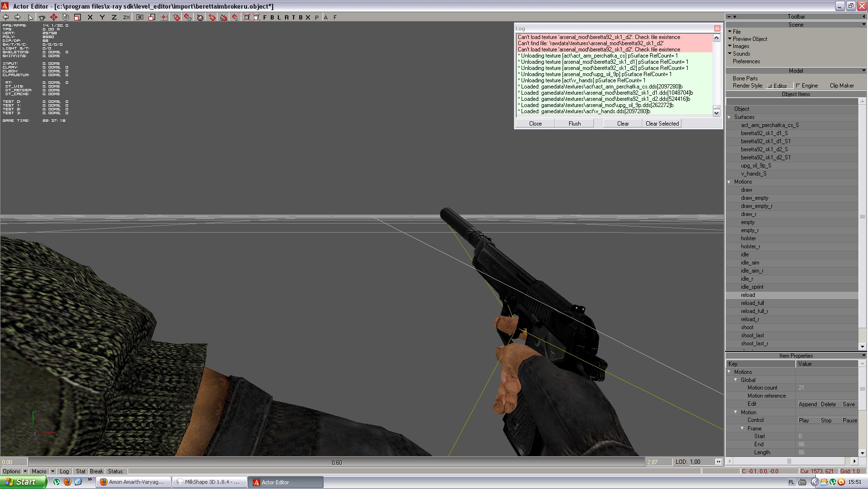Viewport: 868px width, 489px height.
Task: Click the zoom extents cube icon
Action: (247, 17)
